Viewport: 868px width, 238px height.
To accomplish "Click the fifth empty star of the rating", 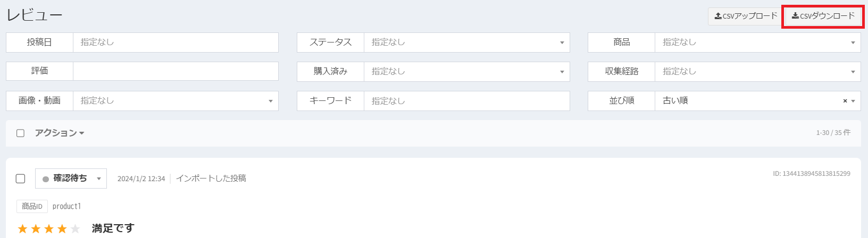I will (x=76, y=229).
